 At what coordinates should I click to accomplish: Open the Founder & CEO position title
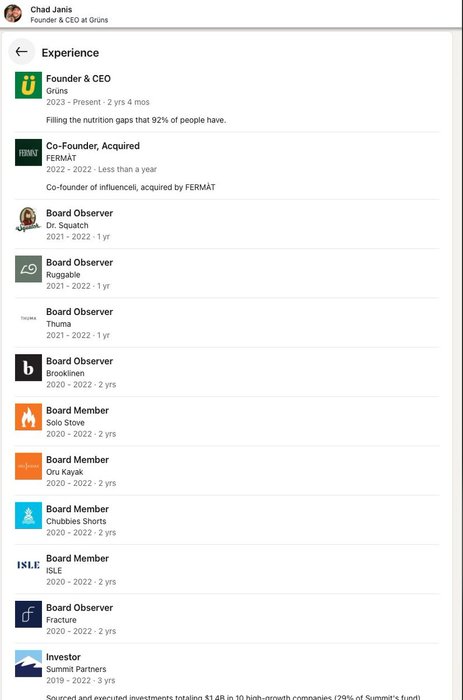(x=78, y=79)
